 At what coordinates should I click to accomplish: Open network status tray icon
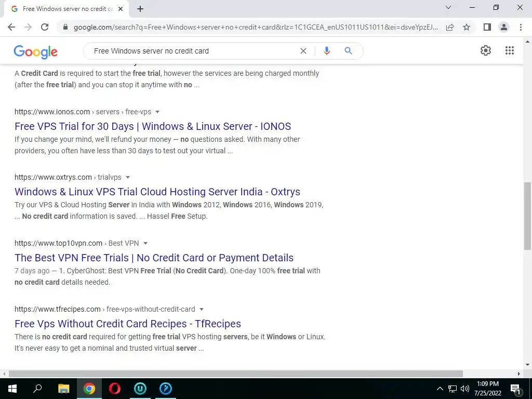[453, 389]
